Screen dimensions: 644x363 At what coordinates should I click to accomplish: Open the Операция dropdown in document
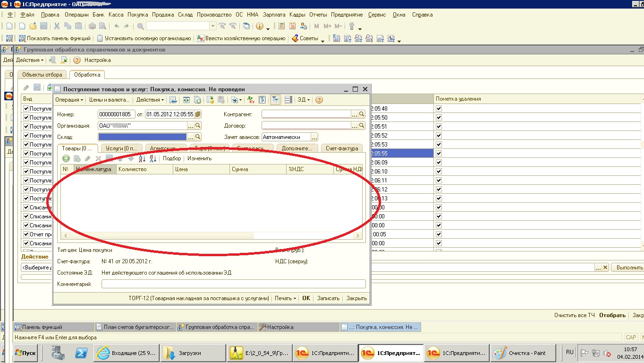69,100
